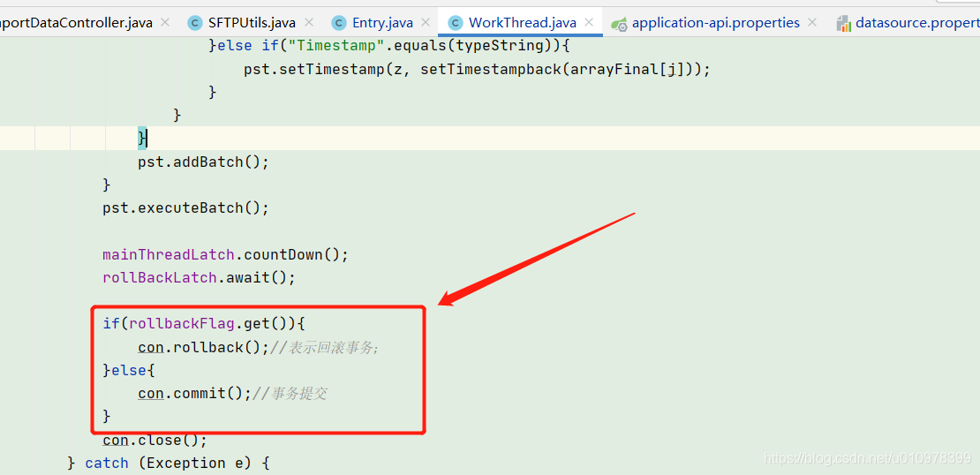Click the catch (Exception e) line

169,464
